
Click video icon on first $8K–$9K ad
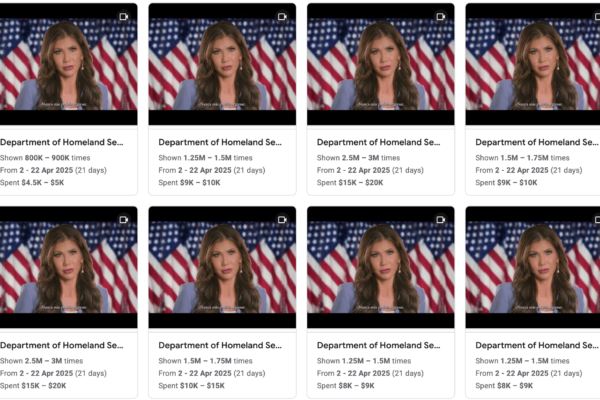click(440, 219)
